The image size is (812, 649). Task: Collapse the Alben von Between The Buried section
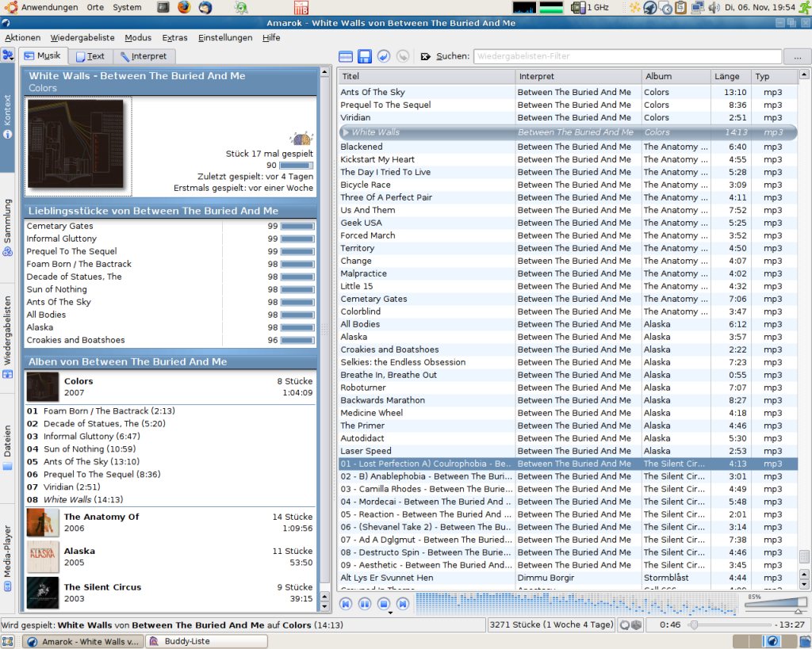[x=170, y=362]
